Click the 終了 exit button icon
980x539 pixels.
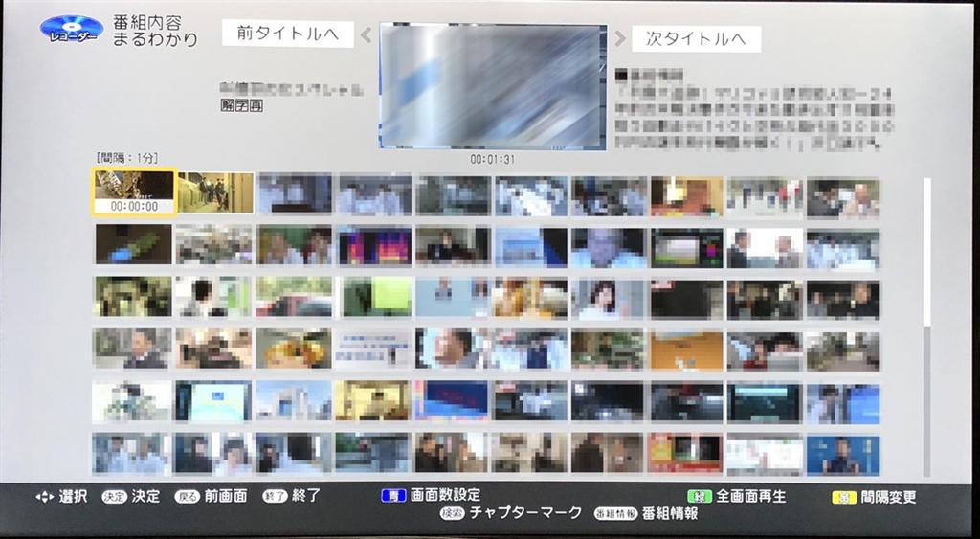pos(275,497)
